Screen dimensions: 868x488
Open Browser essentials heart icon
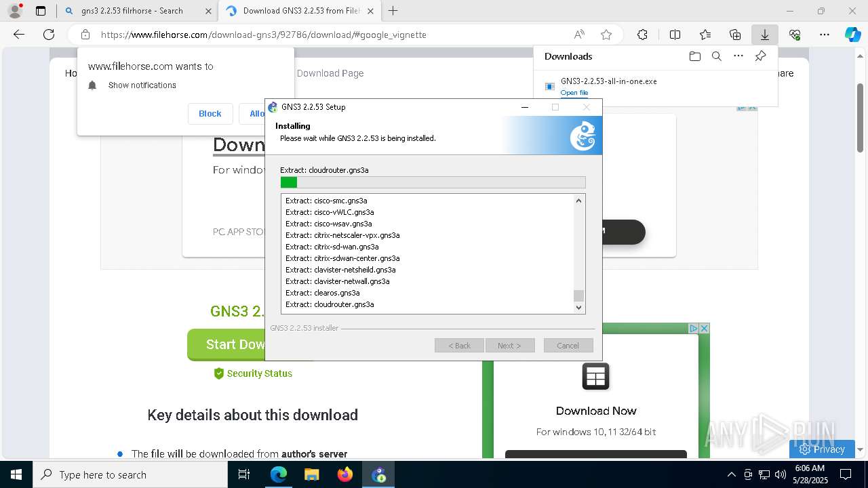coord(795,35)
